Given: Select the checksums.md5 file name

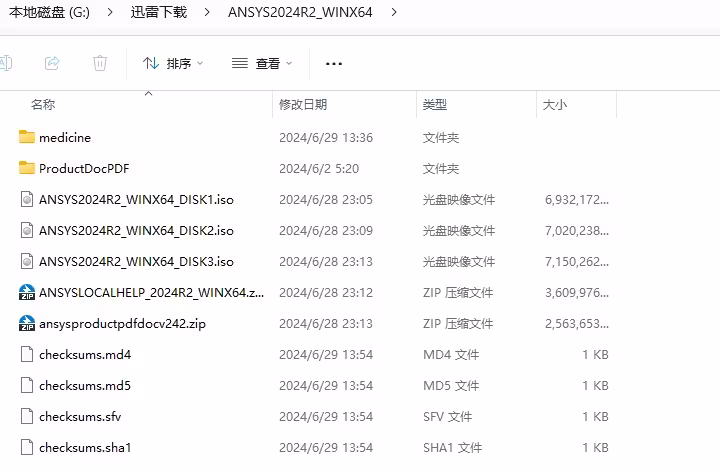Looking at the screenshot, I should [85, 386].
